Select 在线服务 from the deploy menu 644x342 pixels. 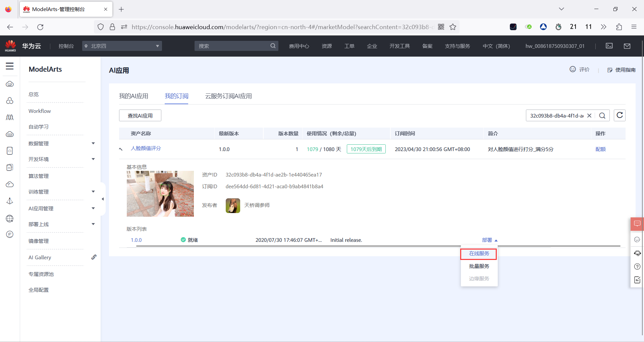tap(478, 254)
